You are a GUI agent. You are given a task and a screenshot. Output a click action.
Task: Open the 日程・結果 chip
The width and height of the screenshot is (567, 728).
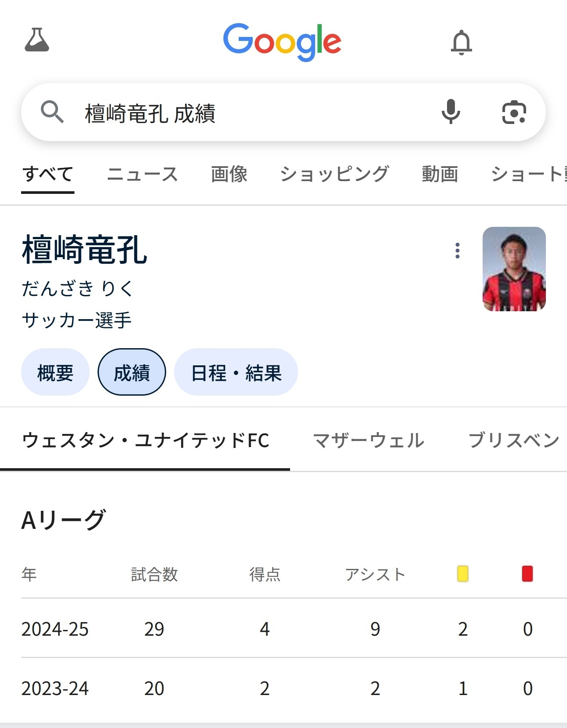236,372
